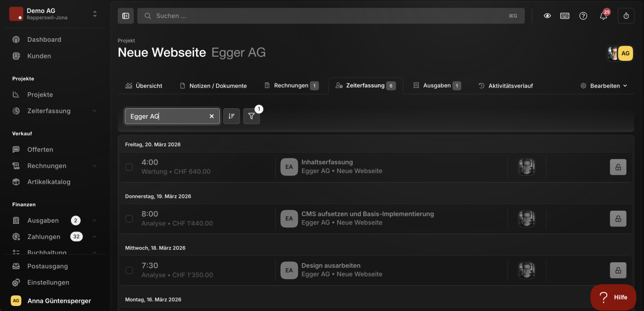
Task: Switch to the Rechnungen tab
Action: [291, 86]
